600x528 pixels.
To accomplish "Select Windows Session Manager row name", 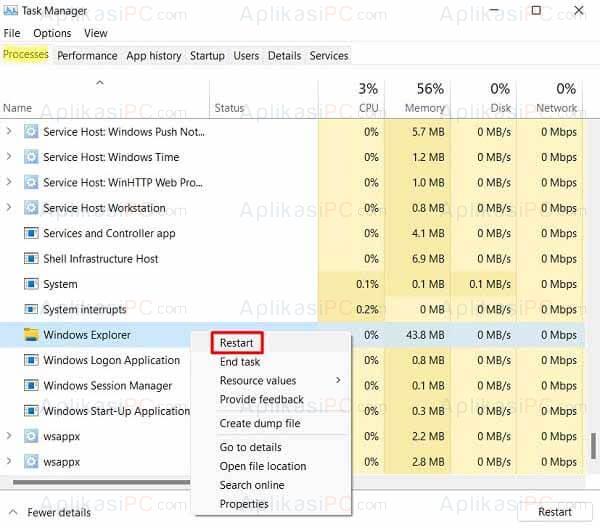I will 108,386.
